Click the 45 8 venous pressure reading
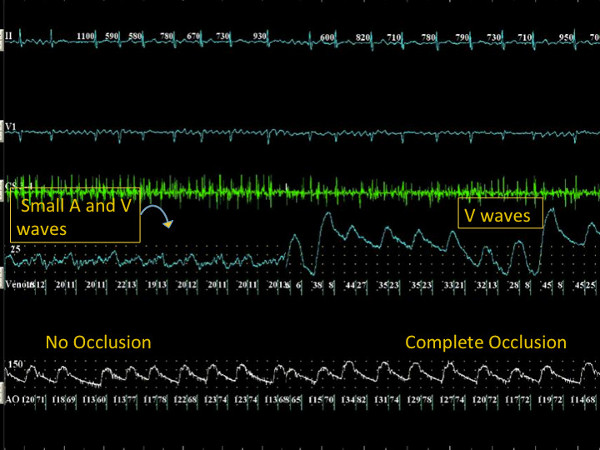Image resolution: width=600 pixels, height=450 pixels. (x=552, y=285)
